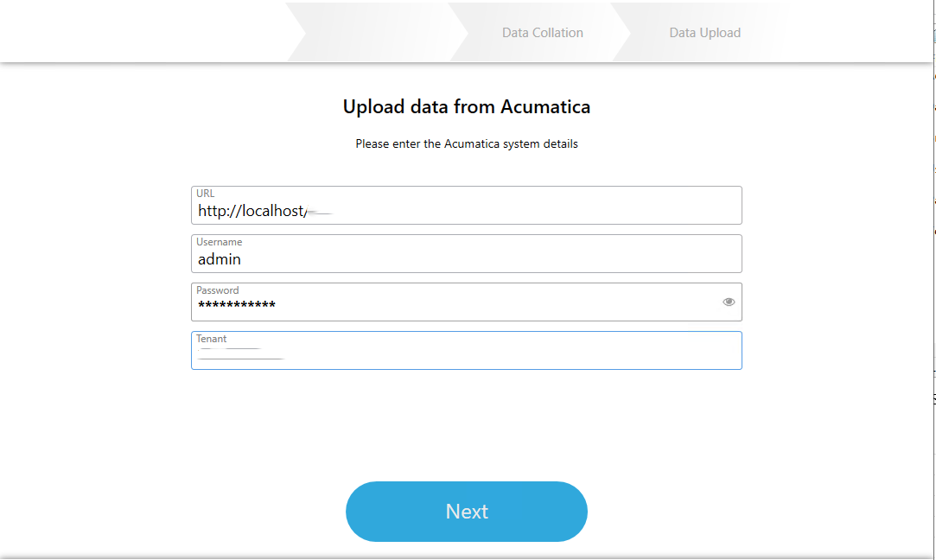This screenshot has width=936, height=560.
Task: Click the "http://localhost/" URL text
Action: click(250, 211)
